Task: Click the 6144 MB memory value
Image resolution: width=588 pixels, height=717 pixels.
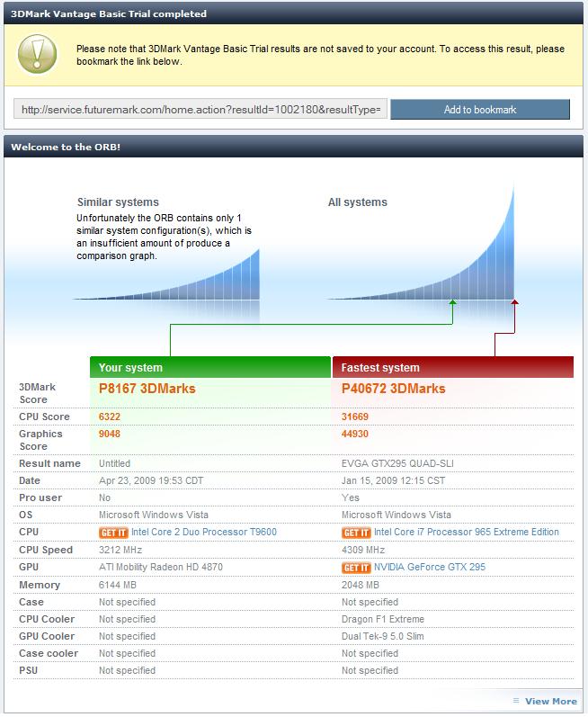Action: coord(118,586)
